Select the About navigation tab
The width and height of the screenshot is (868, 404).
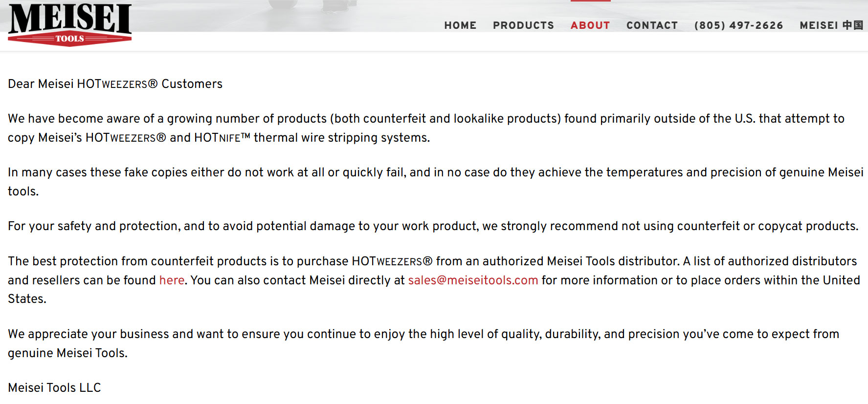pos(590,25)
